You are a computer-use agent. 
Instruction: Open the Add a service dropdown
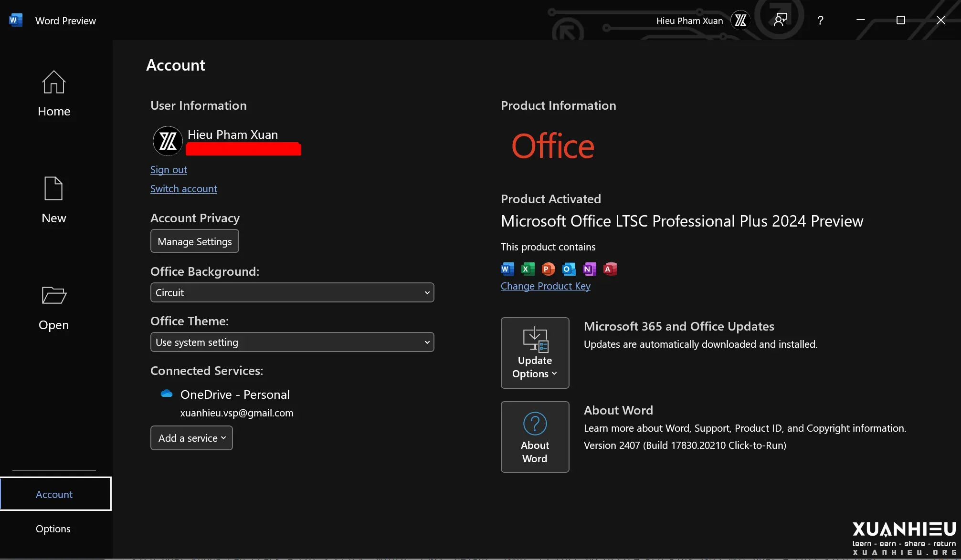click(x=192, y=438)
